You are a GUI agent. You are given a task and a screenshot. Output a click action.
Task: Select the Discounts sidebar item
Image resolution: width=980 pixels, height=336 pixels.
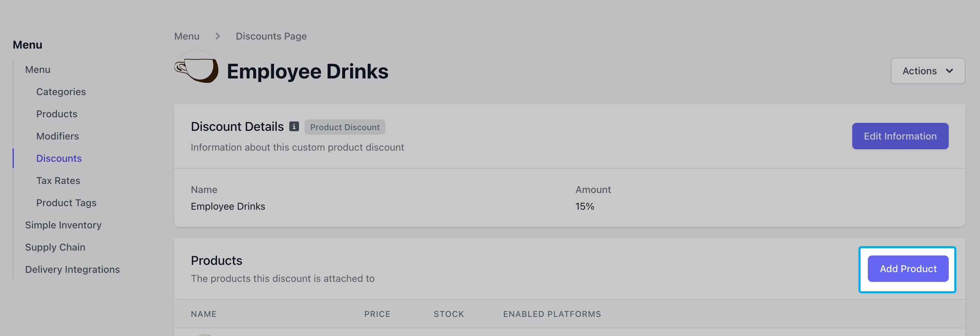click(x=59, y=159)
